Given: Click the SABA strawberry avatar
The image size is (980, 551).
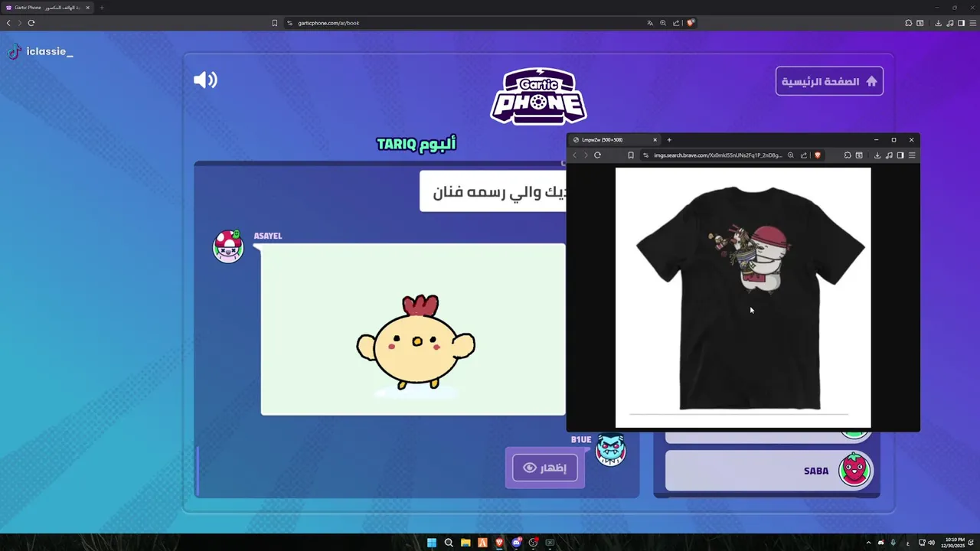Looking at the screenshot, I should 854,469.
